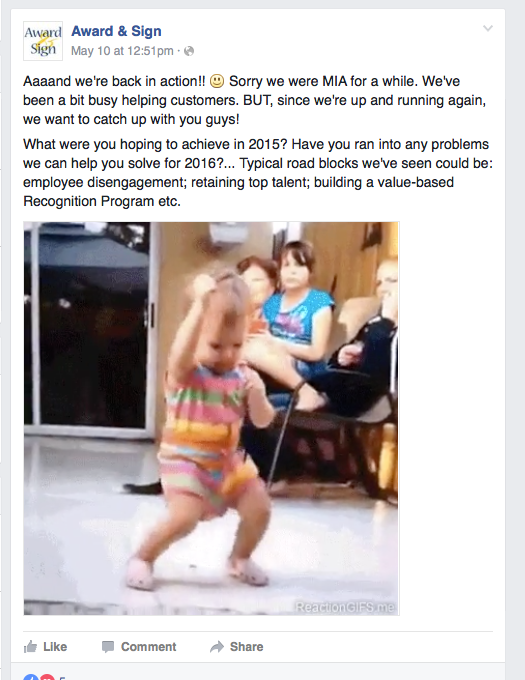Open the Award & Sign profile logo
The height and width of the screenshot is (680, 525).
coord(43,41)
